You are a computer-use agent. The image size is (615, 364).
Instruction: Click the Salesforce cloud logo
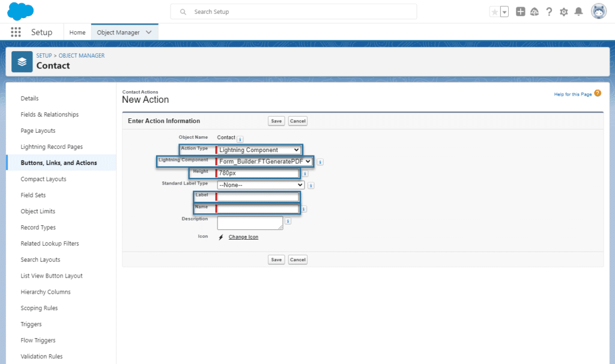(x=21, y=11)
